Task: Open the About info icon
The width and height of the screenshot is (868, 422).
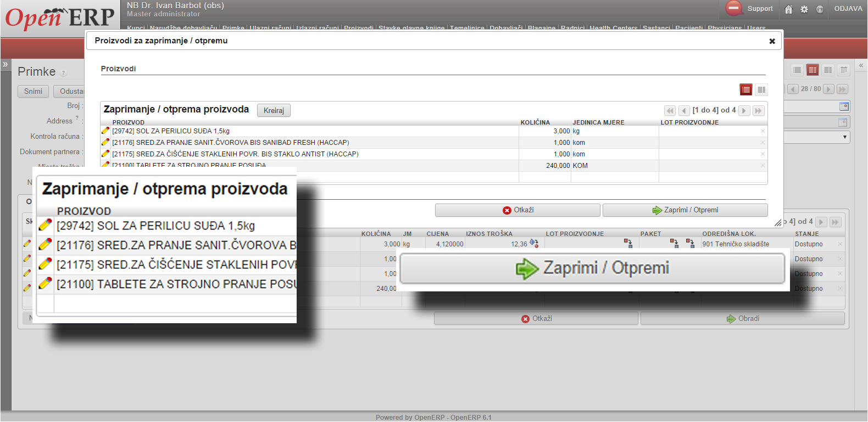Action: click(820, 9)
